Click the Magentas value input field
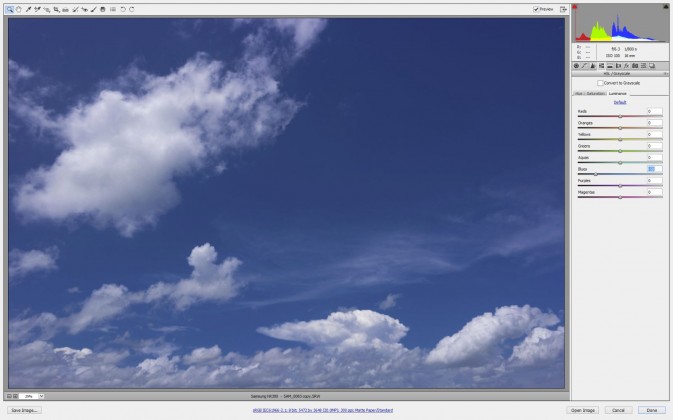This screenshot has height=420, width=673. point(655,192)
